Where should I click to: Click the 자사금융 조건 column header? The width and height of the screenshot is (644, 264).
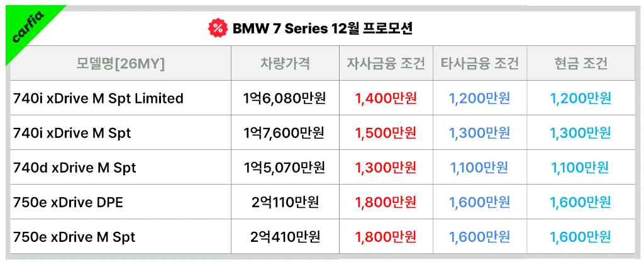pos(386,64)
